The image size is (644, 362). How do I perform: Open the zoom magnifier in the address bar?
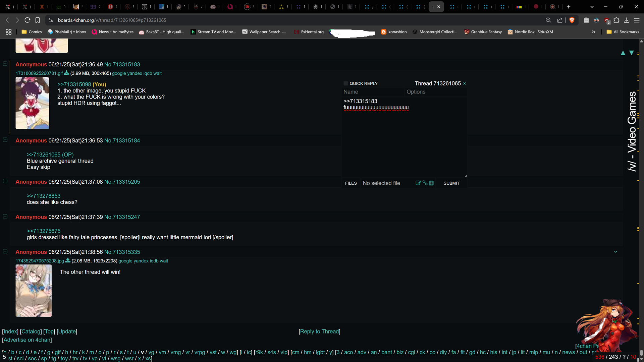(x=548, y=20)
